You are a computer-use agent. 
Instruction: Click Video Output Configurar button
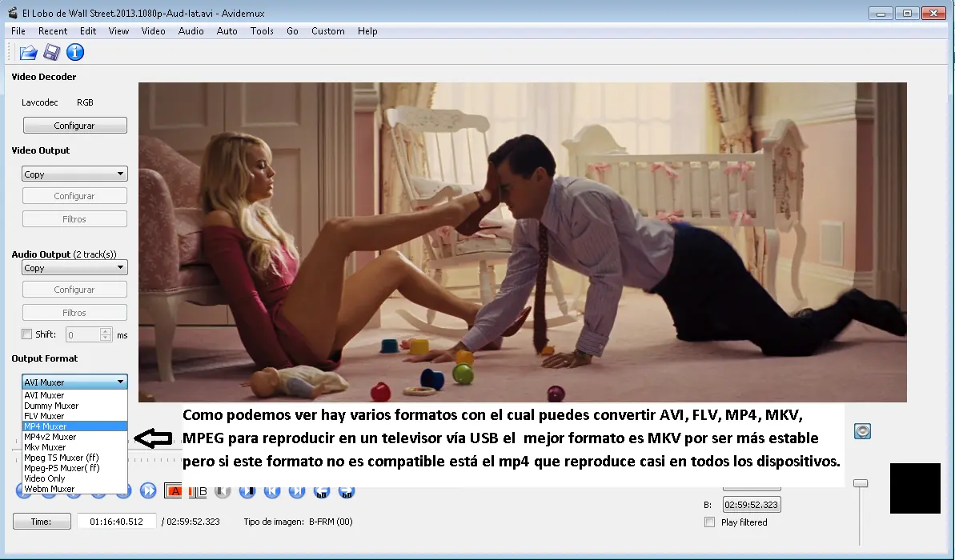[75, 196]
